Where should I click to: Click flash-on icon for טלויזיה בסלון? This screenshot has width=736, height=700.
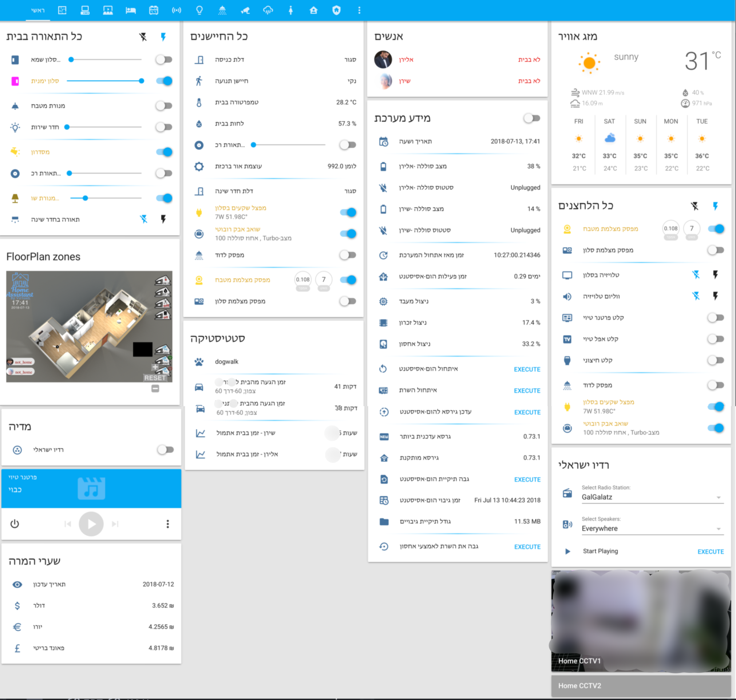click(715, 275)
